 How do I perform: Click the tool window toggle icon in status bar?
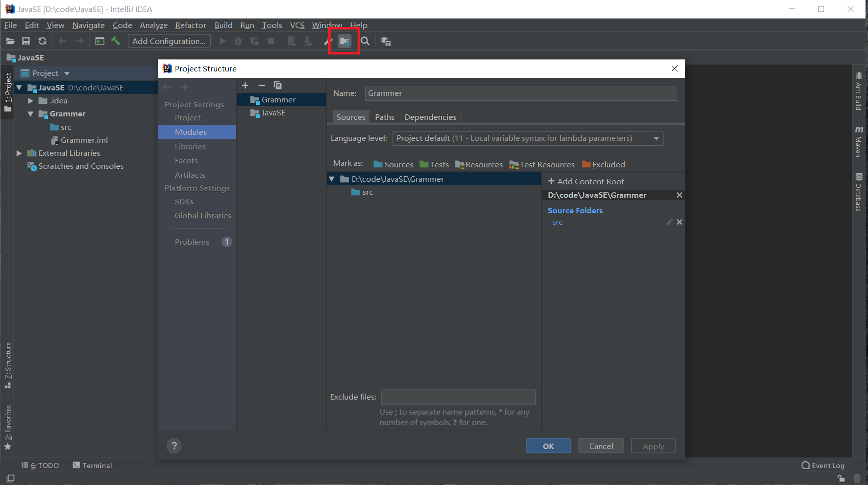[10, 478]
